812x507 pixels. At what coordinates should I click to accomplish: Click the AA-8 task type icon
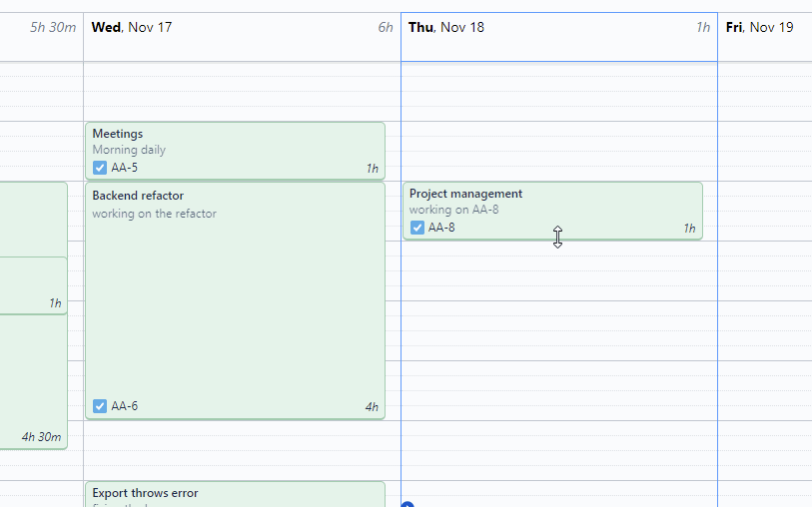pyautogui.click(x=417, y=228)
